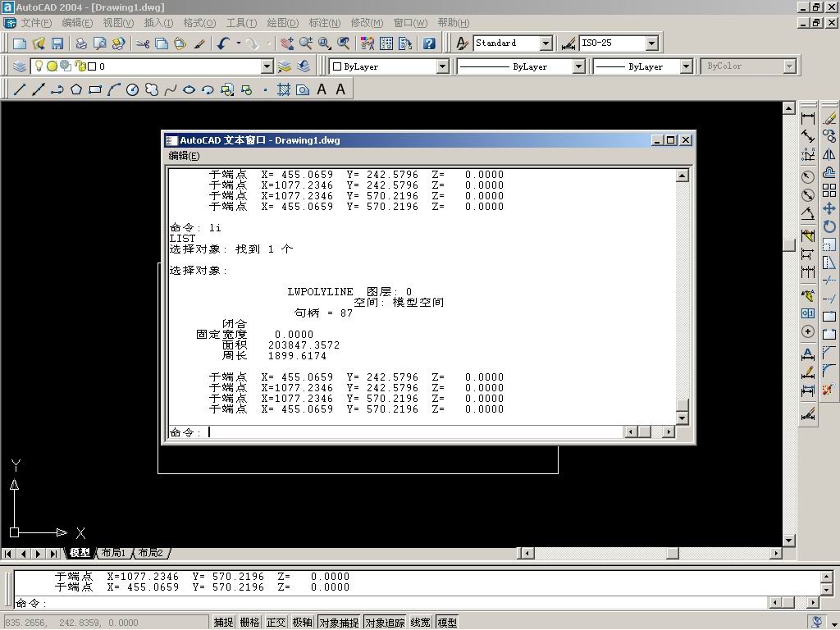Select the Circle draw tool

(132, 89)
